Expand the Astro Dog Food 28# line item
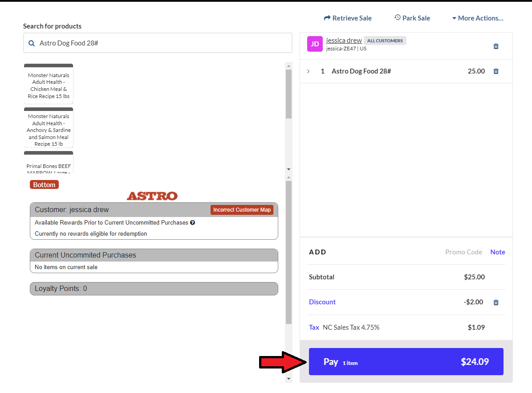The height and width of the screenshot is (393, 532). (x=308, y=71)
